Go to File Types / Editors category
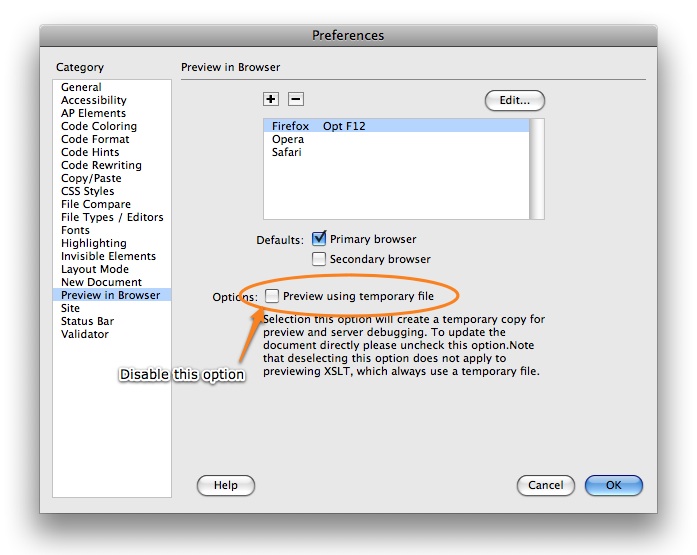 click(x=112, y=218)
